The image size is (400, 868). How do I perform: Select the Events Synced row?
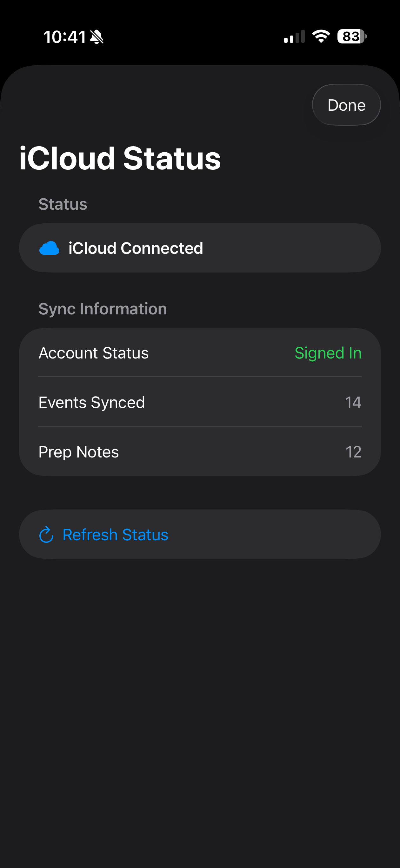pyautogui.click(x=200, y=402)
